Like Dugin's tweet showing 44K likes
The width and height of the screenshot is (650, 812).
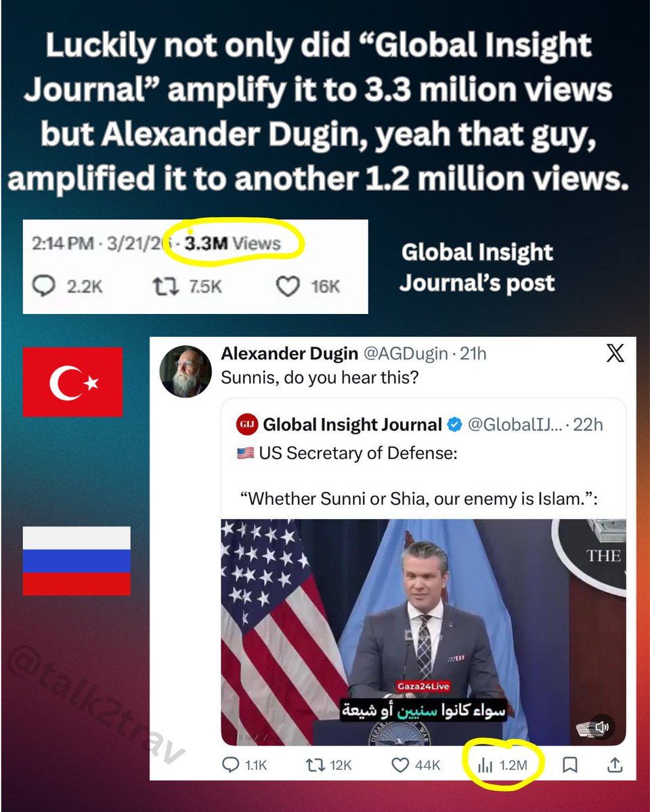point(416,765)
